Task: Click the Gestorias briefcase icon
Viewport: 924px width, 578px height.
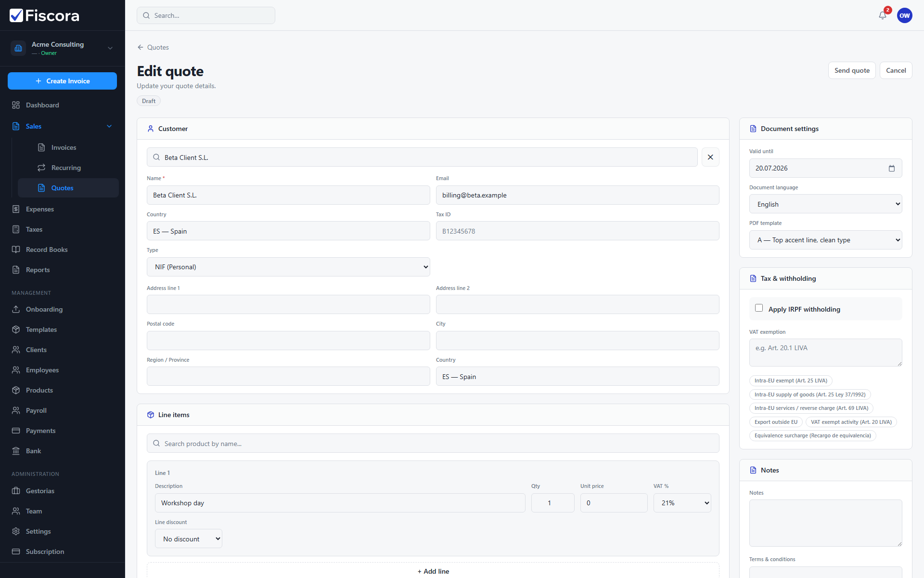Action: pyautogui.click(x=16, y=491)
